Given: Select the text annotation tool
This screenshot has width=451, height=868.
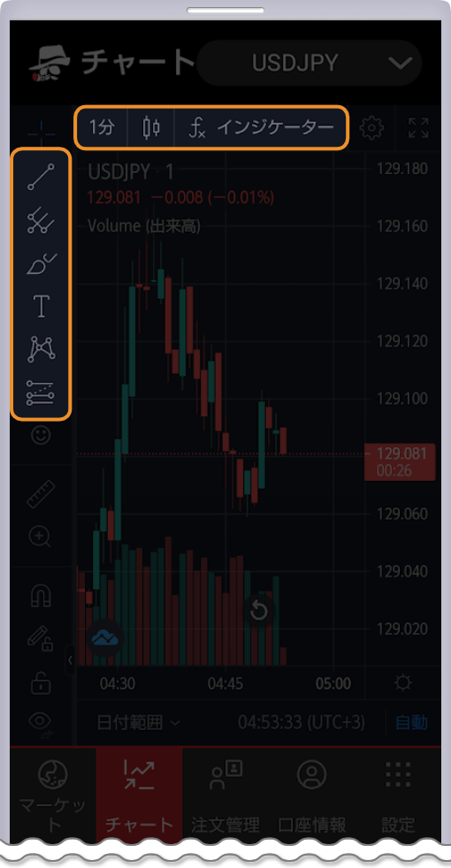Looking at the screenshot, I should coord(41,306).
